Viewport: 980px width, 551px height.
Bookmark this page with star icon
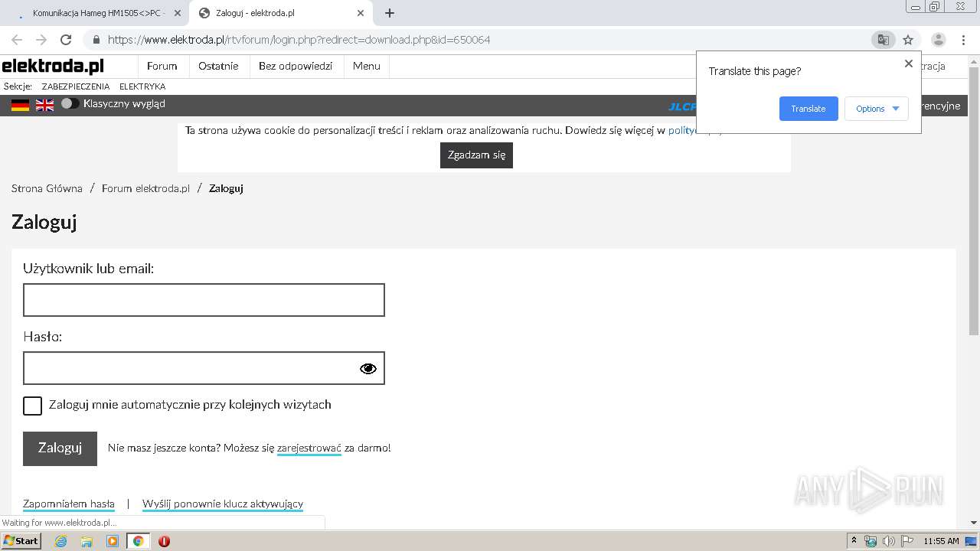[908, 40]
